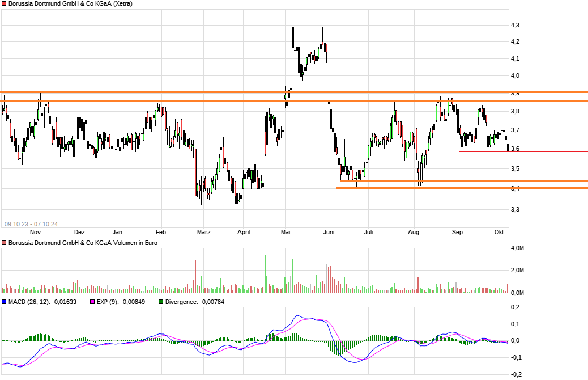
Task: Click the blue MACD legend square
Action: click(x=4, y=302)
